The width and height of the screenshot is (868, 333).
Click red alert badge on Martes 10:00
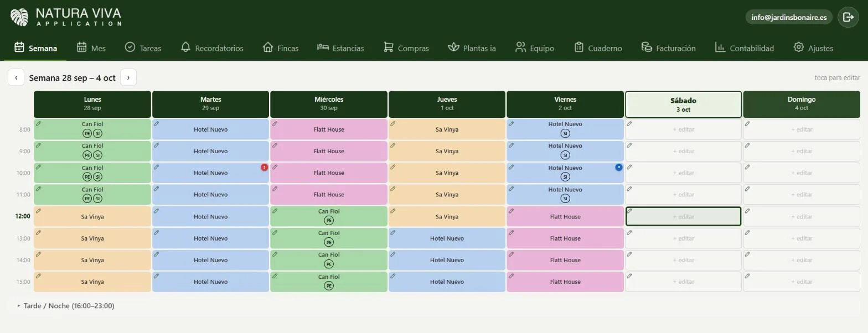coord(265,167)
